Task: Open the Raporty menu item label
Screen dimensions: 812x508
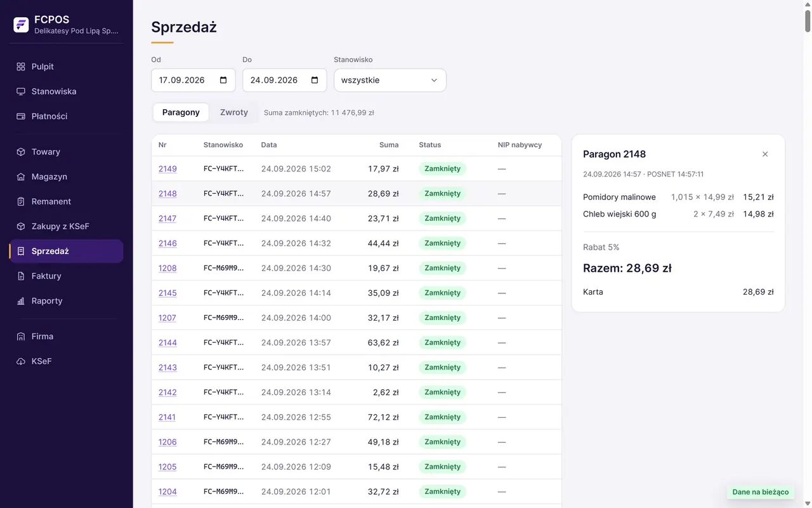Action: tap(47, 300)
